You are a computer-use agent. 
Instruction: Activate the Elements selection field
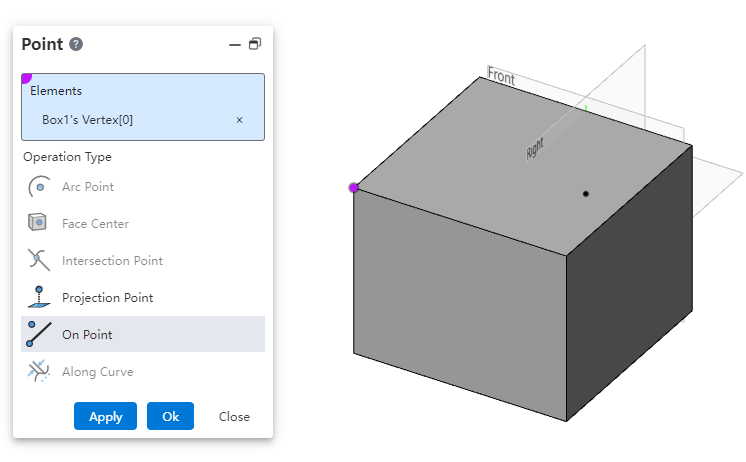pos(143,107)
